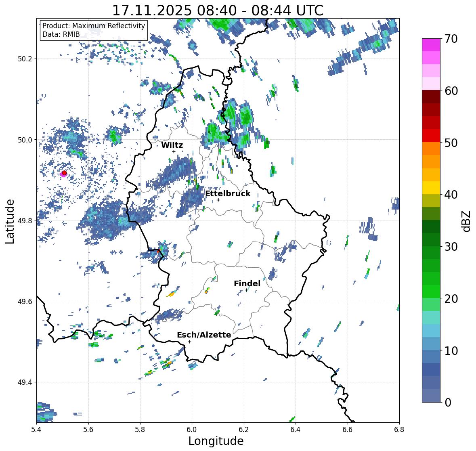Click the plus marker below the Ettelbruck label
The image size is (476, 451).
tap(218, 200)
